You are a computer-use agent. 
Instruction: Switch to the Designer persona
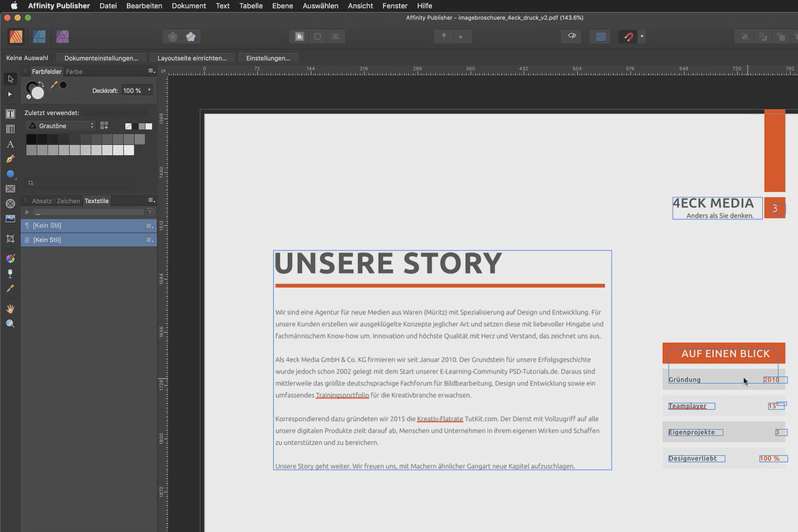tap(39, 37)
